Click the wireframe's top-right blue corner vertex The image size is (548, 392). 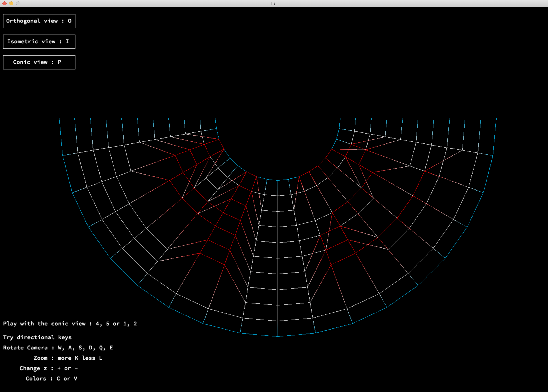click(x=496, y=118)
